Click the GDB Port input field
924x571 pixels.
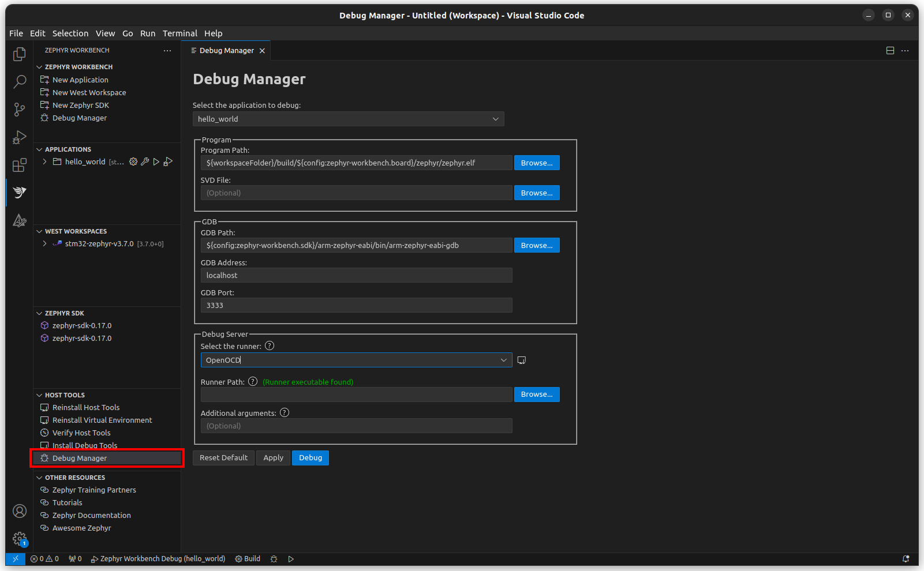(x=356, y=305)
